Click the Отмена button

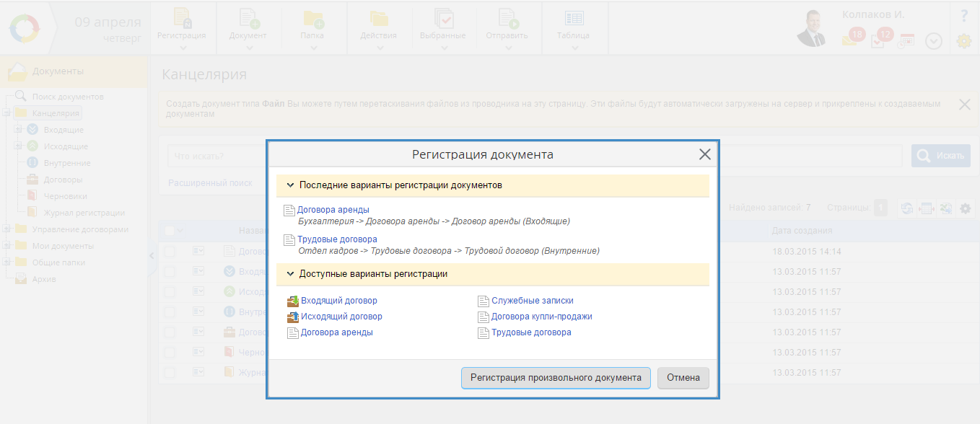[x=683, y=378]
